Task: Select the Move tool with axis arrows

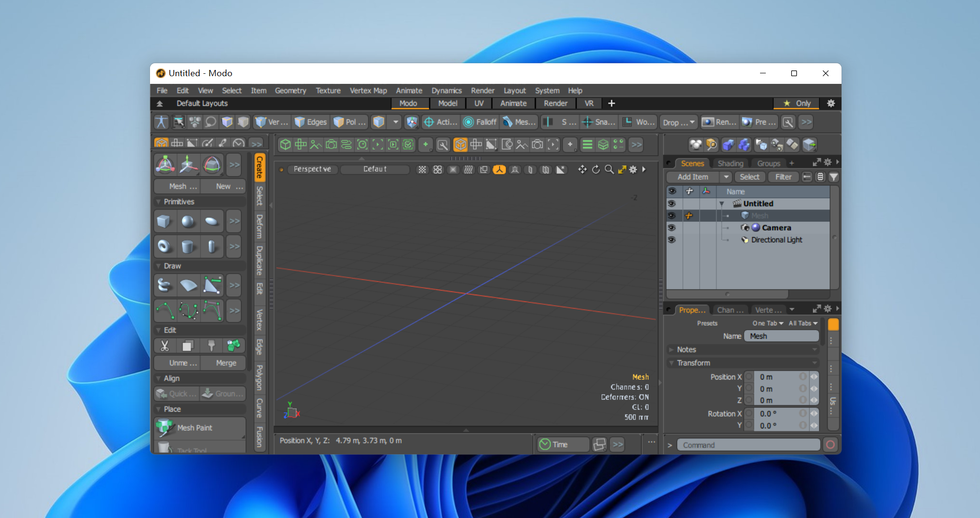Action: 188,165
